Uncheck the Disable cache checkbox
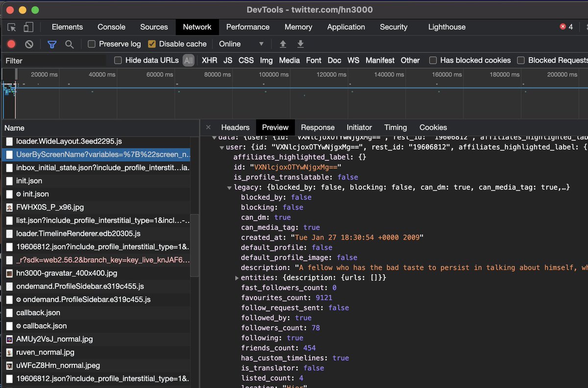The height and width of the screenshot is (388, 588). point(151,44)
